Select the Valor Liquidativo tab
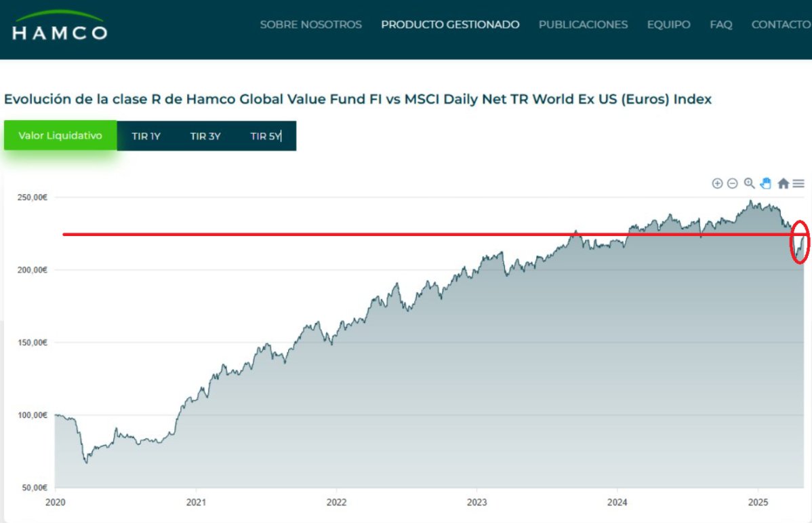This screenshot has width=812, height=523. (60, 136)
